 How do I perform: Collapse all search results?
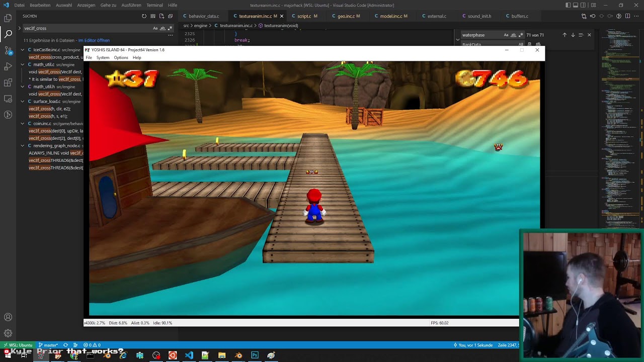click(170, 16)
